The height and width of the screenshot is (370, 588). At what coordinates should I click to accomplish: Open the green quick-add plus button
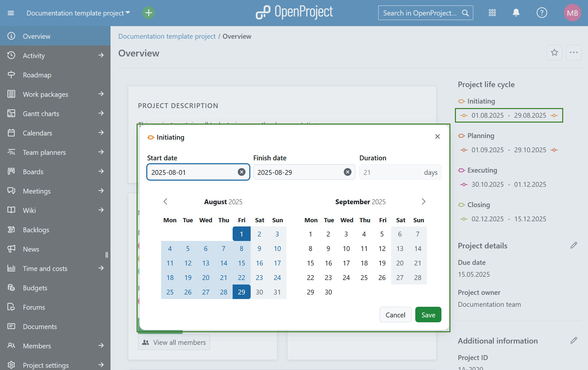coord(149,13)
